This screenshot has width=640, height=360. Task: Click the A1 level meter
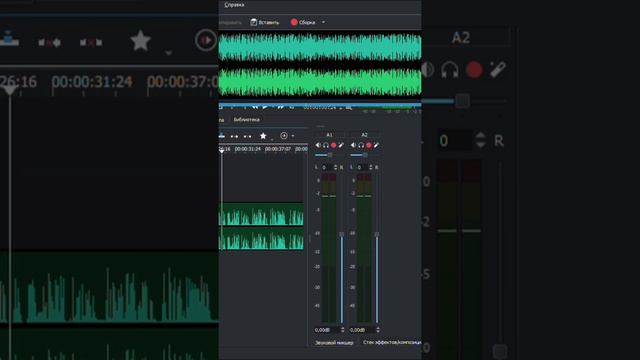329,248
